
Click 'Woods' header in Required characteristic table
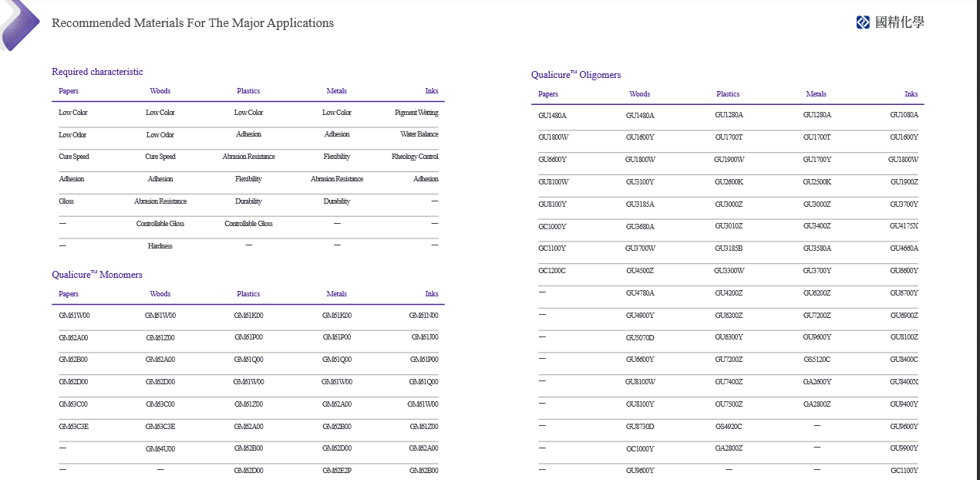(x=160, y=91)
